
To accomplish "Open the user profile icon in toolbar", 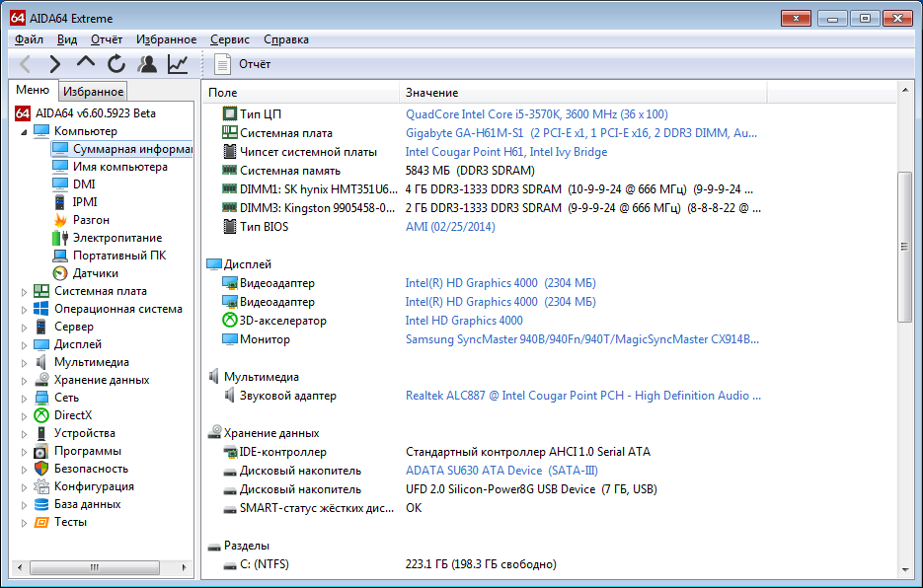I will (x=147, y=64).
